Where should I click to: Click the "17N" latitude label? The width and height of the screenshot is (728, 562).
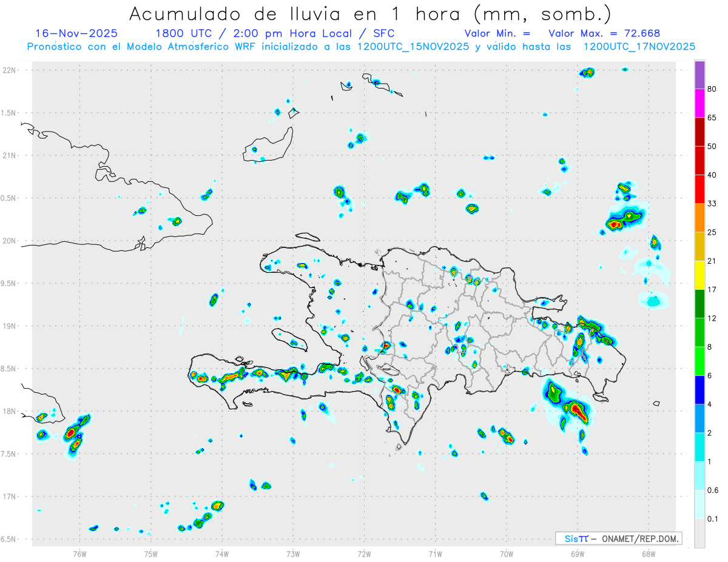click(x=9, y=497)
